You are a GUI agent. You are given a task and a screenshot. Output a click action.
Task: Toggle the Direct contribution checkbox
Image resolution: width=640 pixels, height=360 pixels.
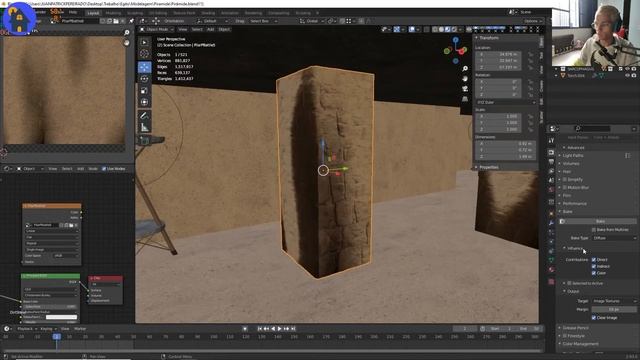pos(594,260)
